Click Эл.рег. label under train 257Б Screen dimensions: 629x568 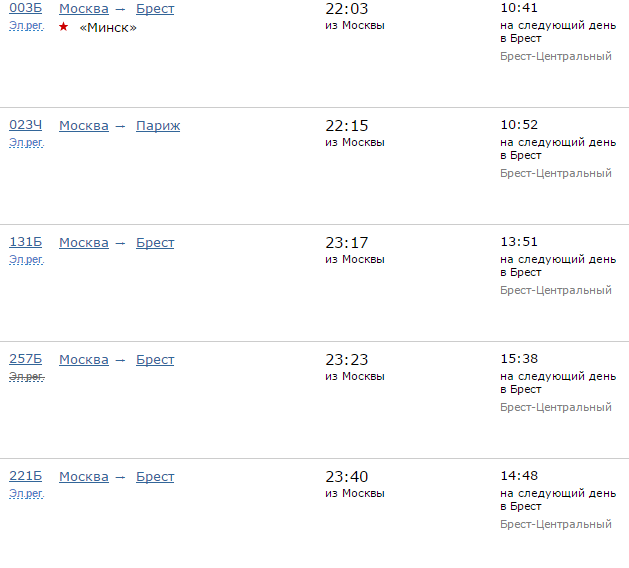tap(26, 377)
